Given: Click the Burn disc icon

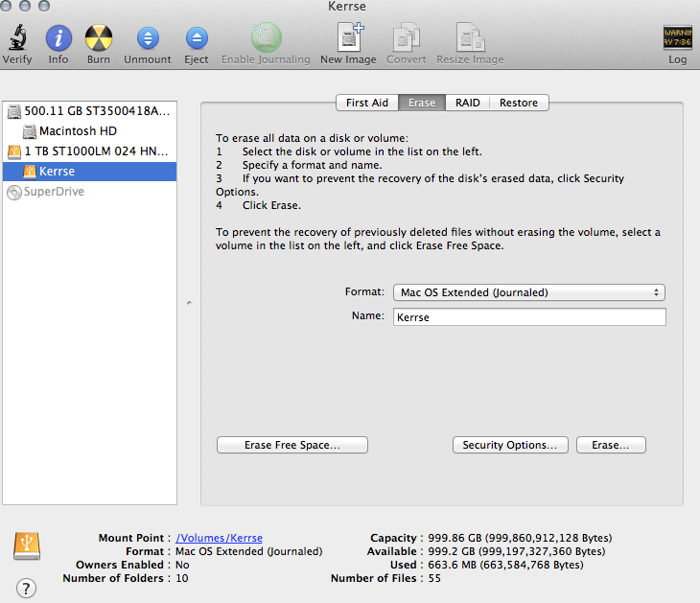Looking at the screenshot, I should (98, 37).
